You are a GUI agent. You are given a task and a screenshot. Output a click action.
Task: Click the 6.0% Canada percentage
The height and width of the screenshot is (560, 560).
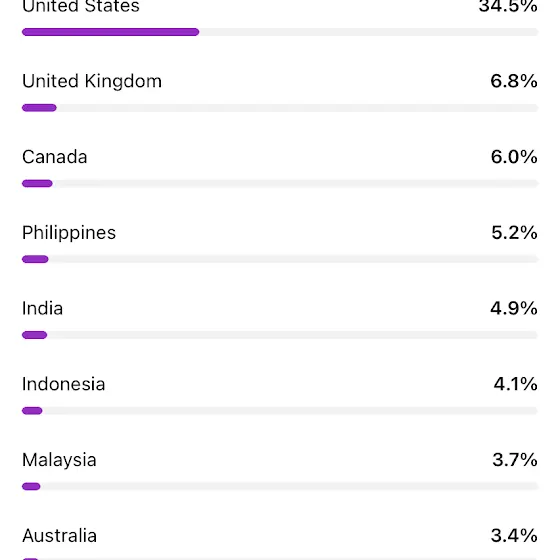pos(514,157)
